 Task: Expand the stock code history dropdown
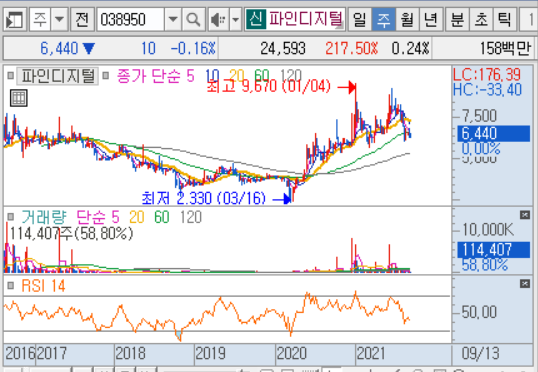[x=173, y=20]
